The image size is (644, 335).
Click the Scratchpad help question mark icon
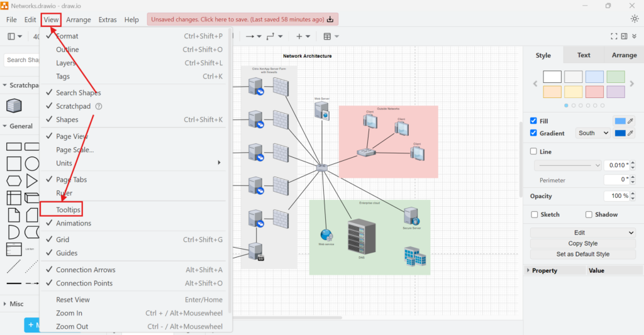click(x=99, y=106)
